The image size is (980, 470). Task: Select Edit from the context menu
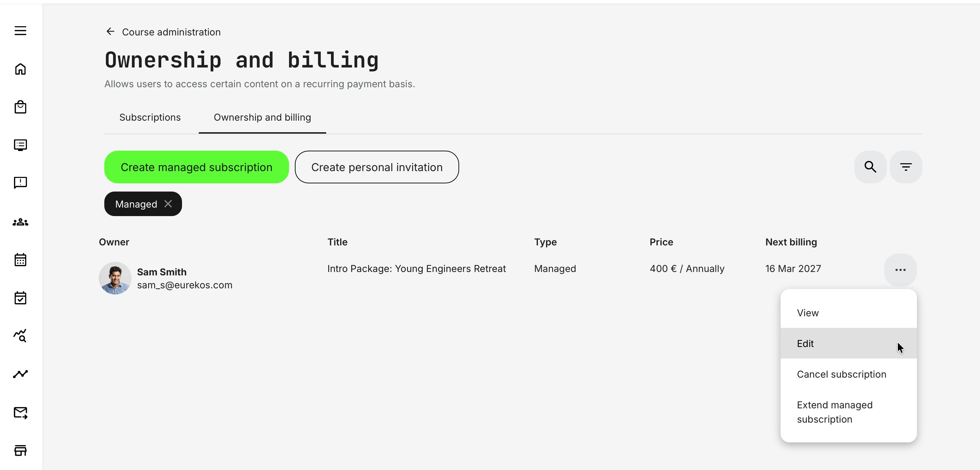tap(805, 343)
